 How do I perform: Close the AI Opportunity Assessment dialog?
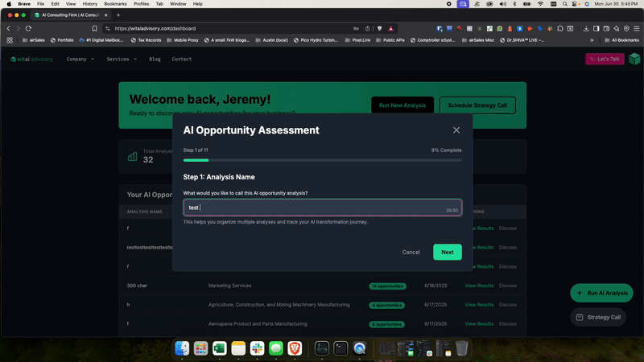pyautogui.click(x=456, y=130)
